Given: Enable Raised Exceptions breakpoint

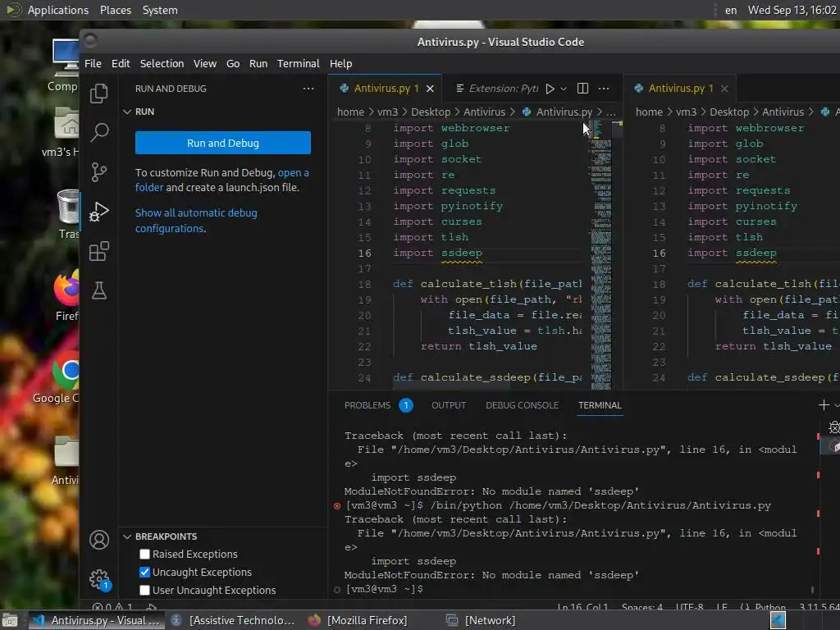Looking at the screenshot, I should click(144, 554).
